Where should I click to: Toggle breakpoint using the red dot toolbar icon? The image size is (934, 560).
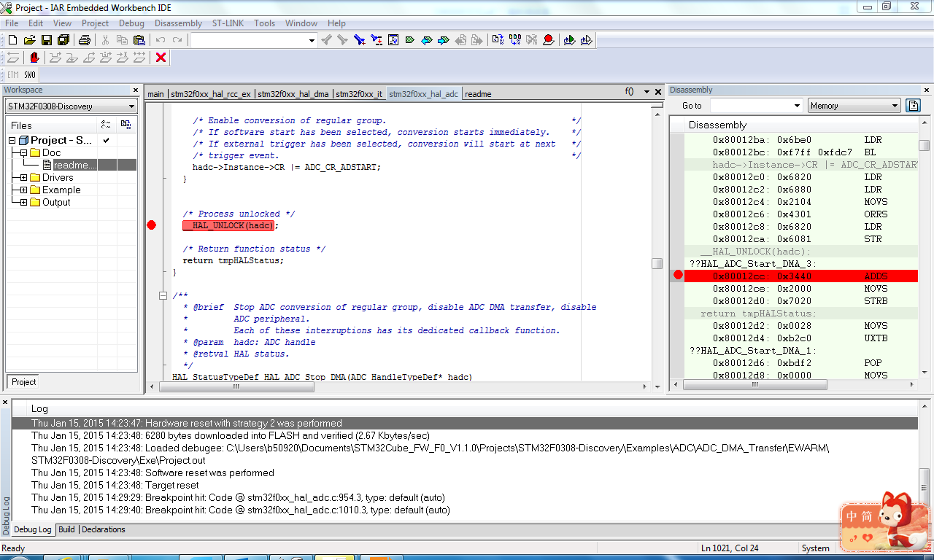(549, 40)
